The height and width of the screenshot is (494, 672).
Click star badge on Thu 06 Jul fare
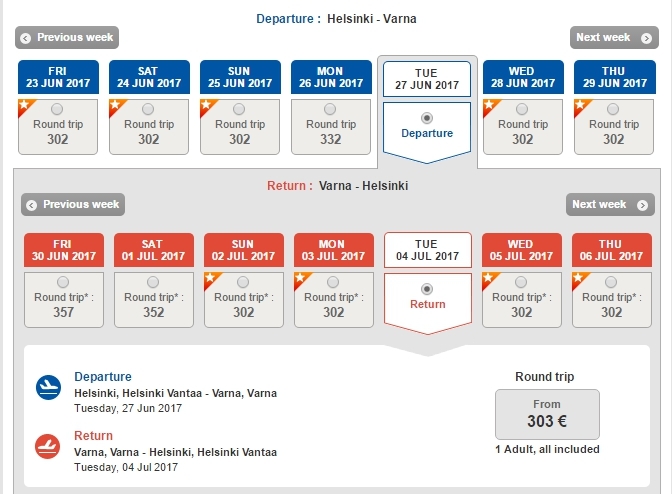[x=577, y=277]
